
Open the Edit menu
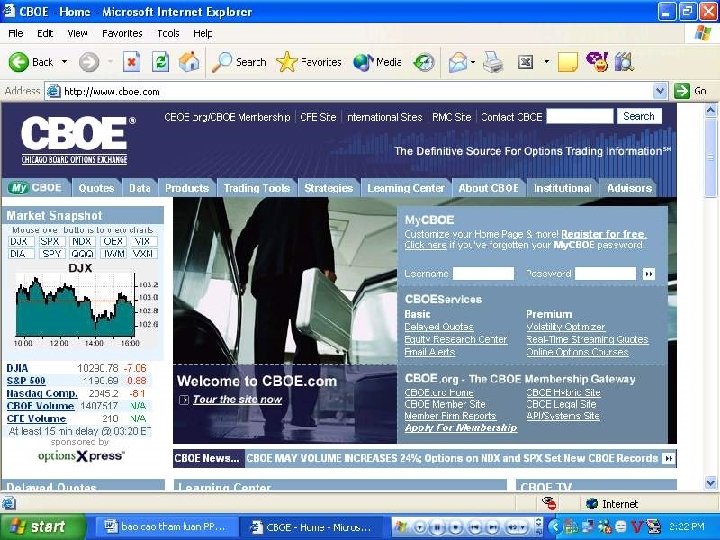[45, 33]
